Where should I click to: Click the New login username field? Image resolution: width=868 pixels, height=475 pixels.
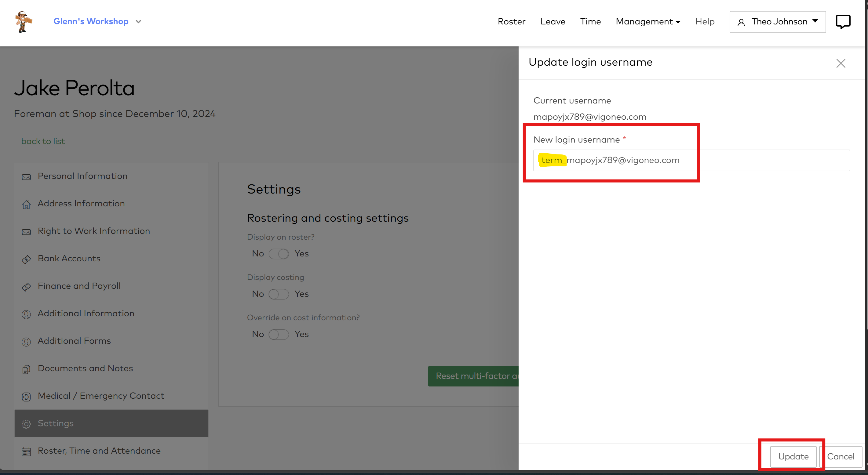click(691, 160)
